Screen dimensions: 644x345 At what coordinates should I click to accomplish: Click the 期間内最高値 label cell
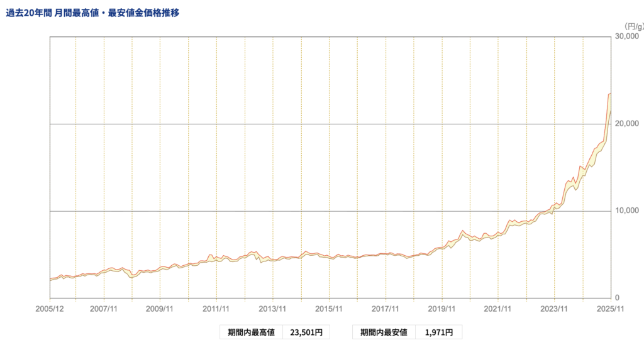coord(251,332)
